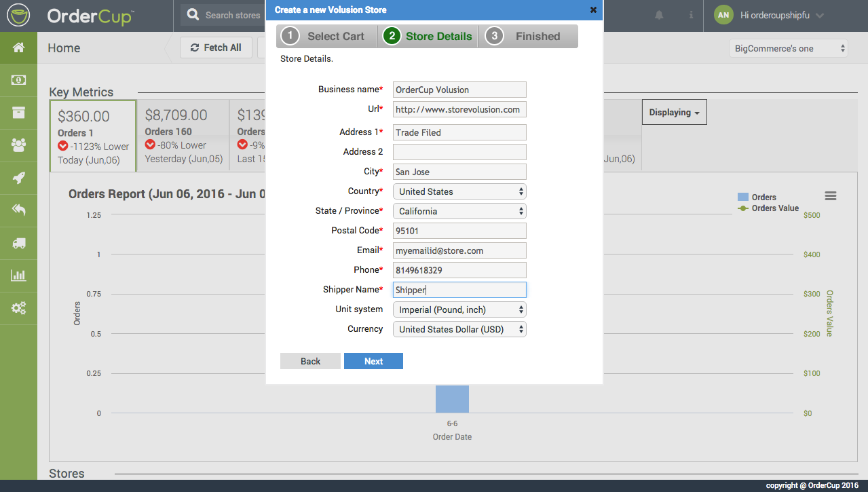The image size is (868, 492).
Task: Click the info icon in header
Action: pos(691,15)
